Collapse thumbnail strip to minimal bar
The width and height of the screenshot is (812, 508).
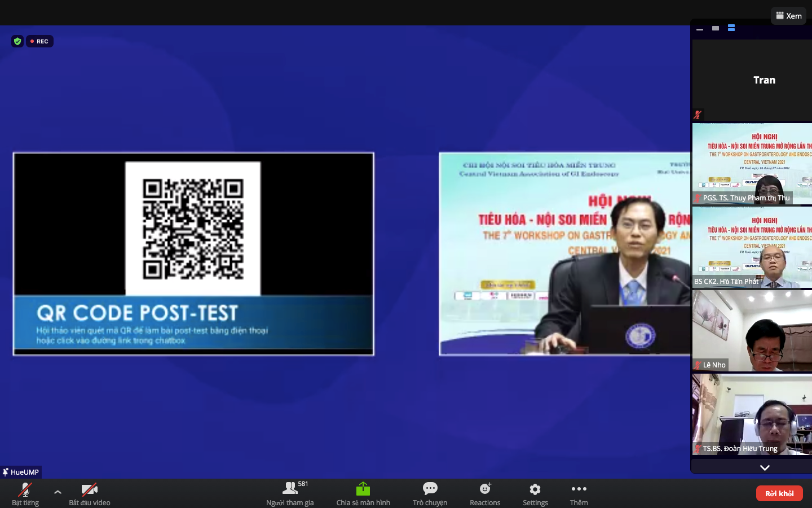(x=700, y=28)
